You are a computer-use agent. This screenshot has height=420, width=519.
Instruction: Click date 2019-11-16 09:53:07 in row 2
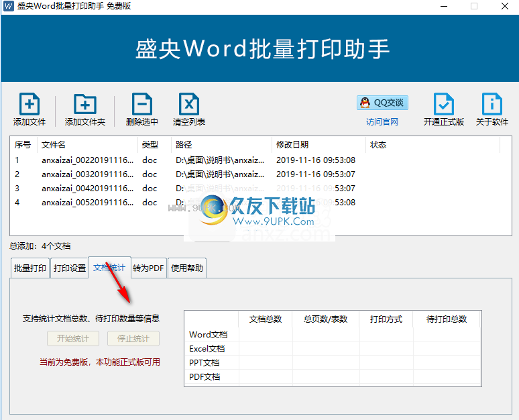[316, 174]
